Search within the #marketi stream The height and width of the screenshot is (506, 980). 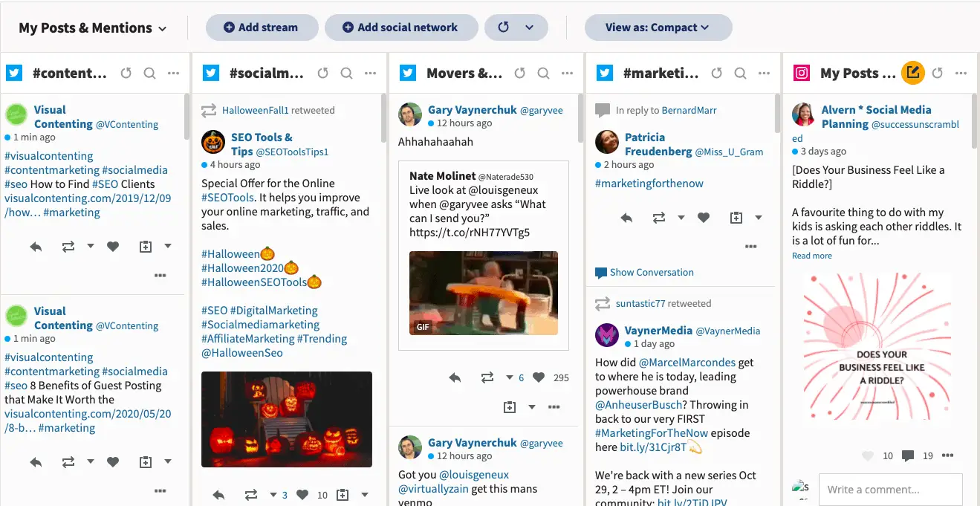click(740, 73)
